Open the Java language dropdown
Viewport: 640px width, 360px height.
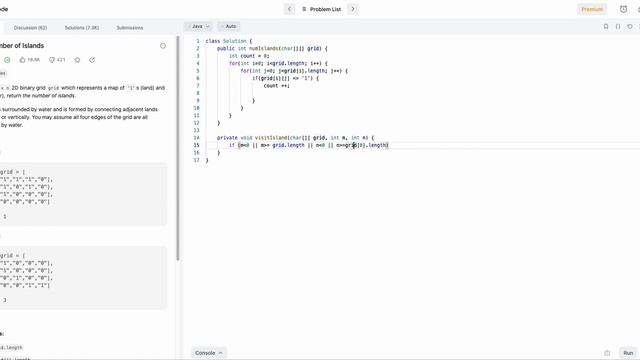click(198, 26)
